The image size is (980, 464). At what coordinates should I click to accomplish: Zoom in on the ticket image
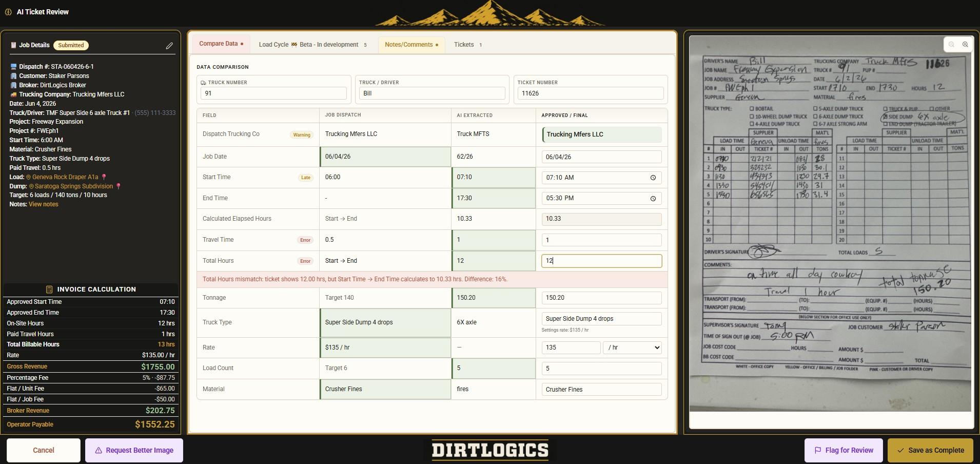pyautogui.click(x=965, y=45)
